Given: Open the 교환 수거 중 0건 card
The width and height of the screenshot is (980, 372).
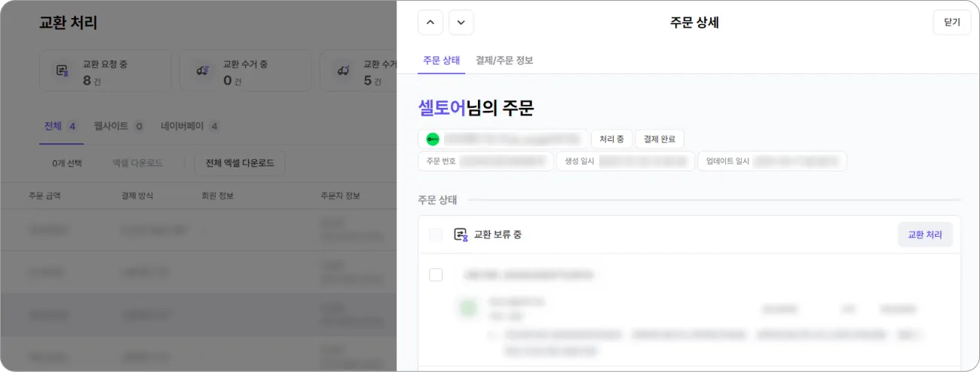Looking at the screenshot, I should (x=246, y=71).
